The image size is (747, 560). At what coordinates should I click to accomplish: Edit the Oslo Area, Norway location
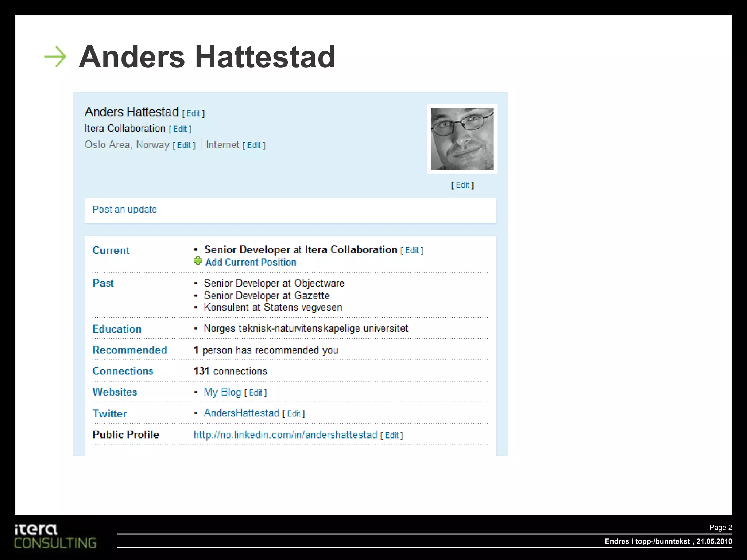pyautogui.click(x=184, y=145)
